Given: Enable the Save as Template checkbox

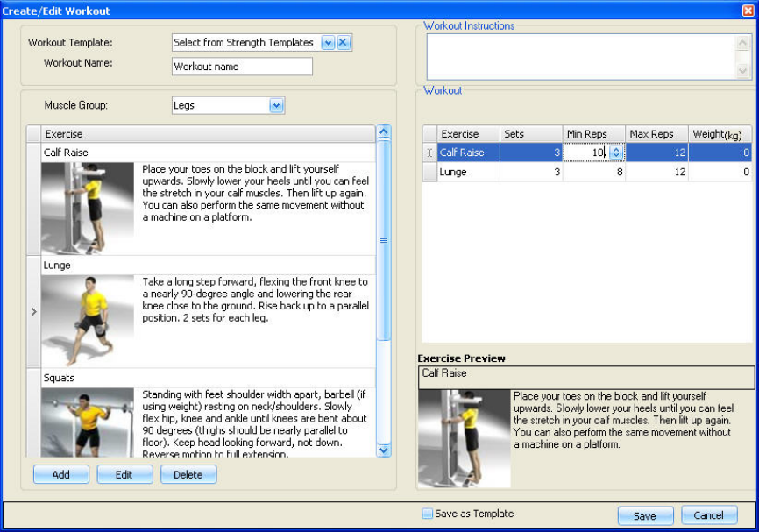Looking at the screenshot, I should [427, 514].
